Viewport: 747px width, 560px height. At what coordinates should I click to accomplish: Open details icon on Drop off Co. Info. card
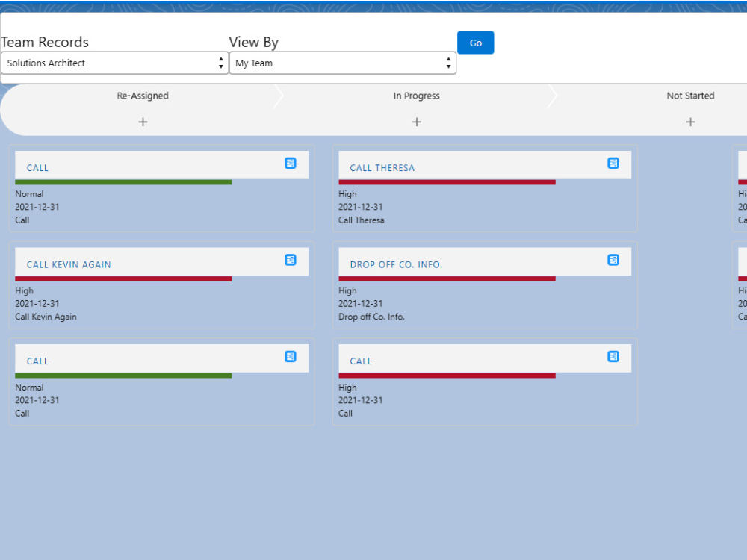tap(613, 260)
